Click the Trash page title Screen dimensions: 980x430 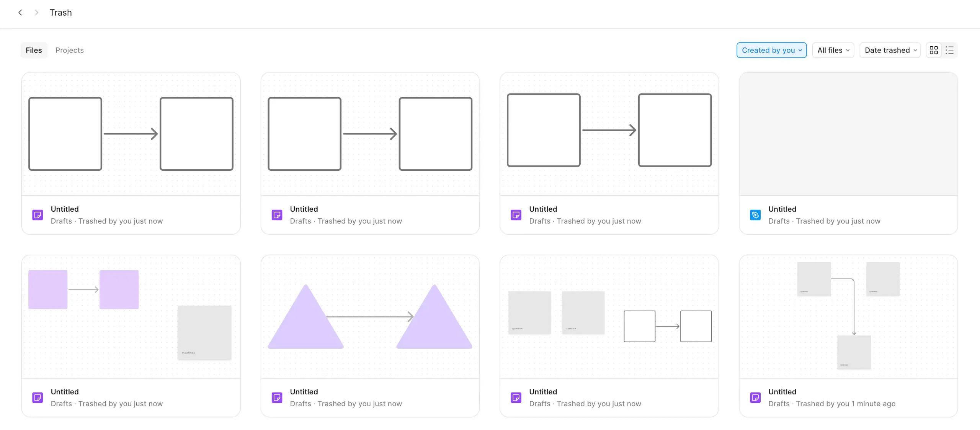tap(60, 13)
